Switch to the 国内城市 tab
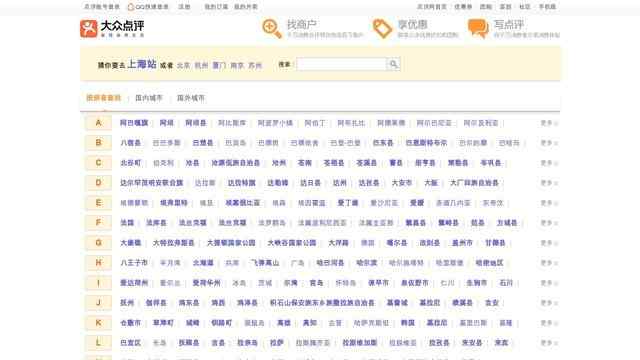Screen dimensions: 640x360 (x=149, y=98)
